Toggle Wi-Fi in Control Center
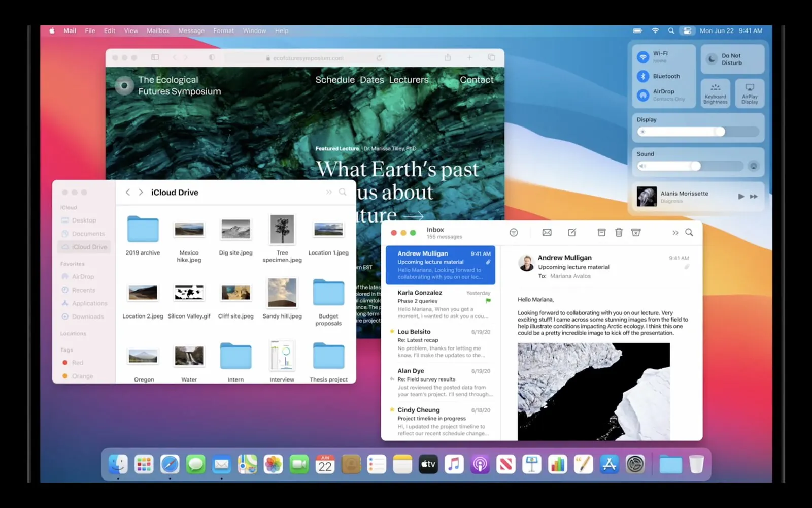This screenshot has width=812, height=508. (x=643, y=57)
